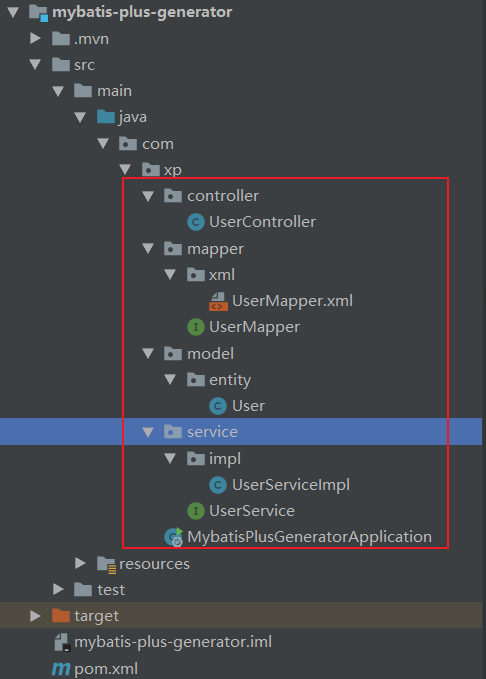Select the User entity class name
Image resolution: width=486 pixels, height=679 pixels.
click(x=248, y=406)
